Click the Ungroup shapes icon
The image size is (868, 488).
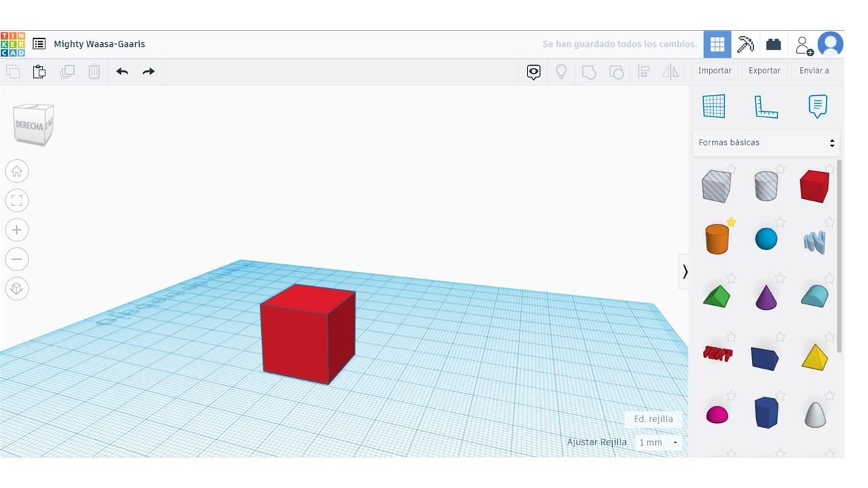[616, 72]
